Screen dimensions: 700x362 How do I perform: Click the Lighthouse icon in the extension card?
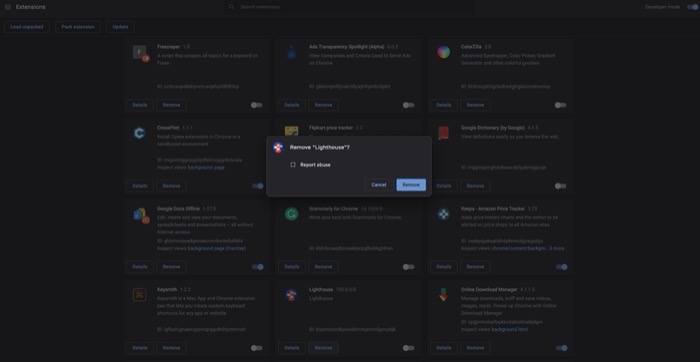(x=292, y=295)
